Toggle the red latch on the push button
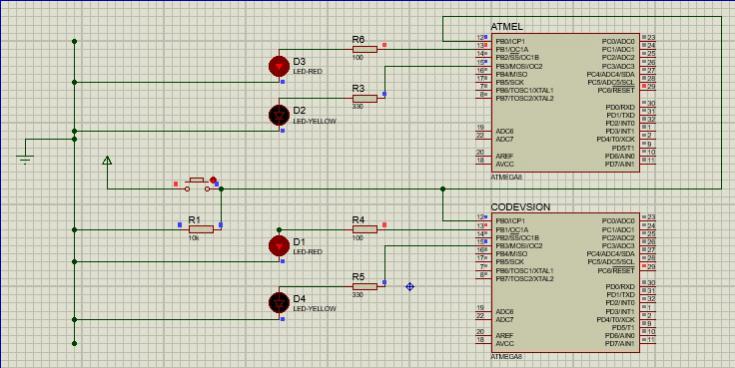The width and height of the screenshot is (735, 368). click(213, 180)
